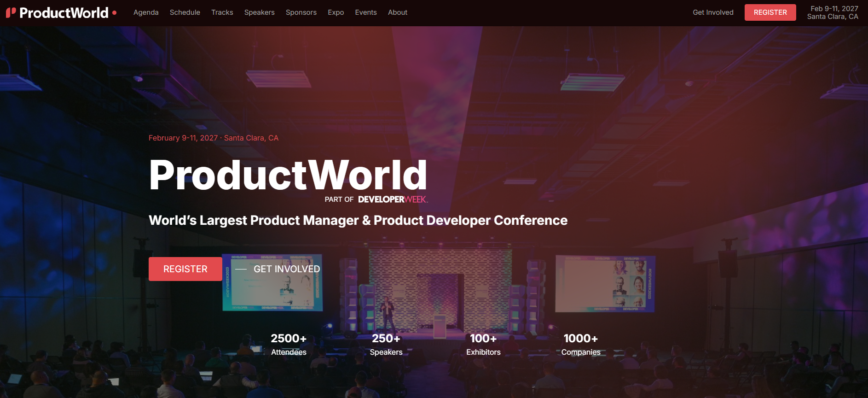Screen dimensions: 868x398
Task: Click the red REGISTER button in the header
Action: 770,12
